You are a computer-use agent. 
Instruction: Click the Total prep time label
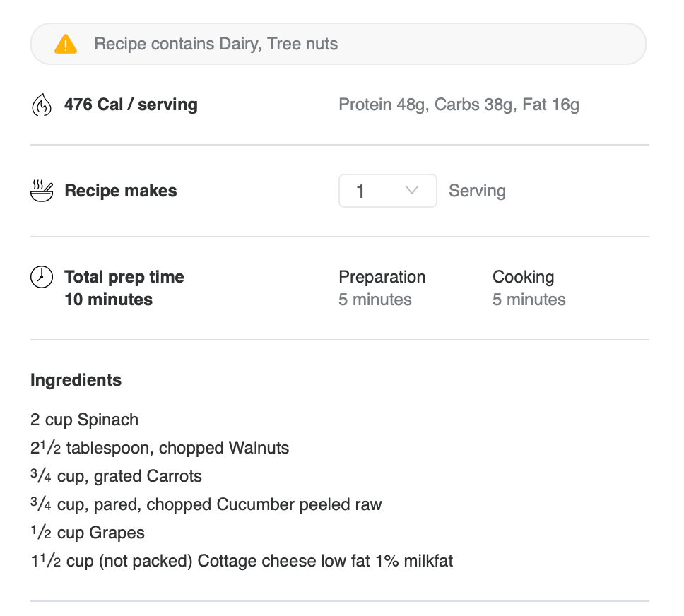[x=124, y=277]
